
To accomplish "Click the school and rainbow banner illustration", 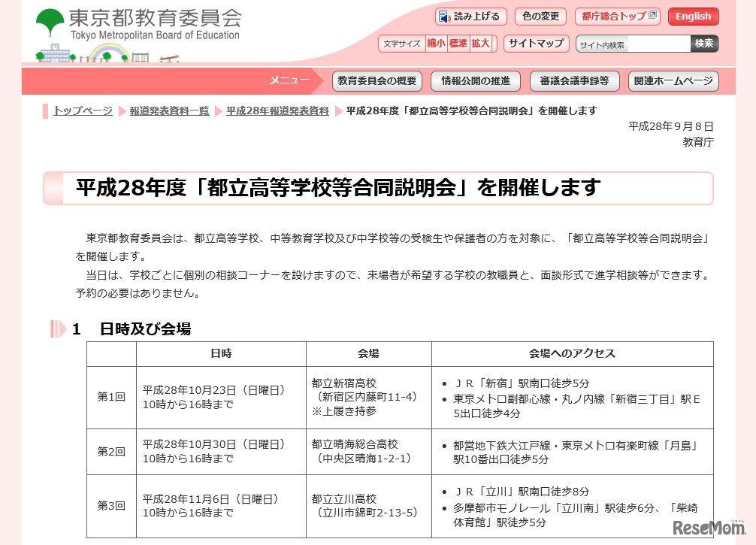I will pyautogui.click(x=105, y=55).
